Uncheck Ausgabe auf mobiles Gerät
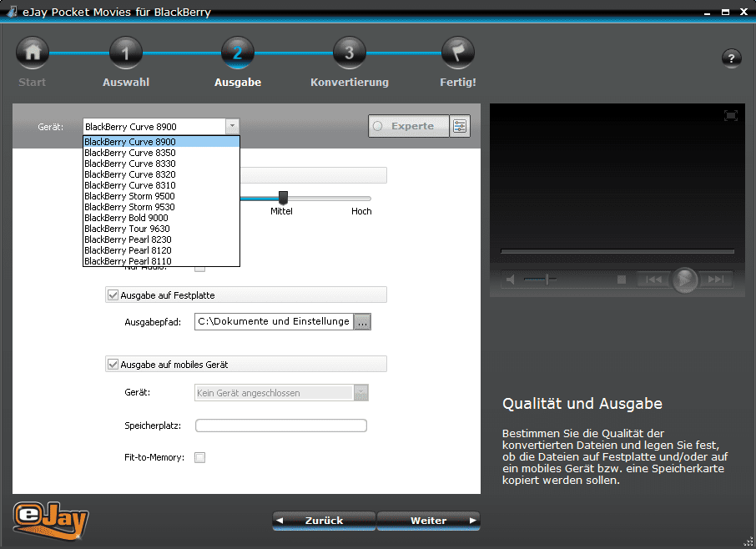This screenshot has width=756, height=549. click(113, 365)
